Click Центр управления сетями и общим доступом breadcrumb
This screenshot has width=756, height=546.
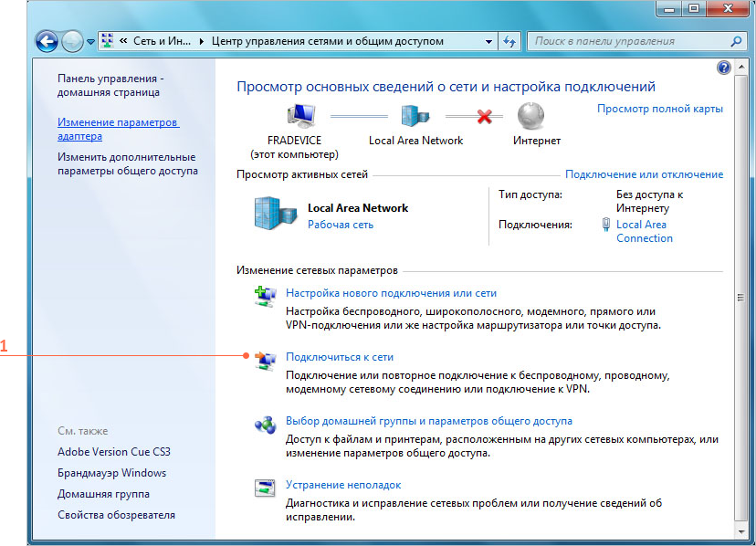click(328, 41)
